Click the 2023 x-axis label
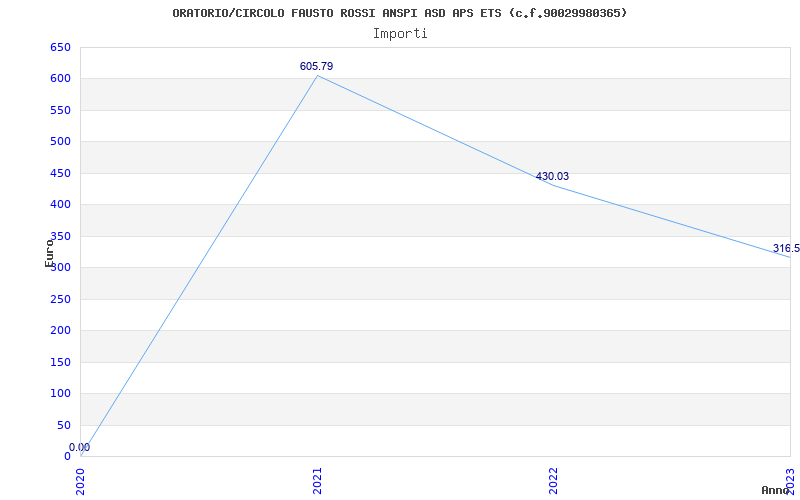Viewport: 800px width, 500px height. pyautogui.click(x=790, y=481)
